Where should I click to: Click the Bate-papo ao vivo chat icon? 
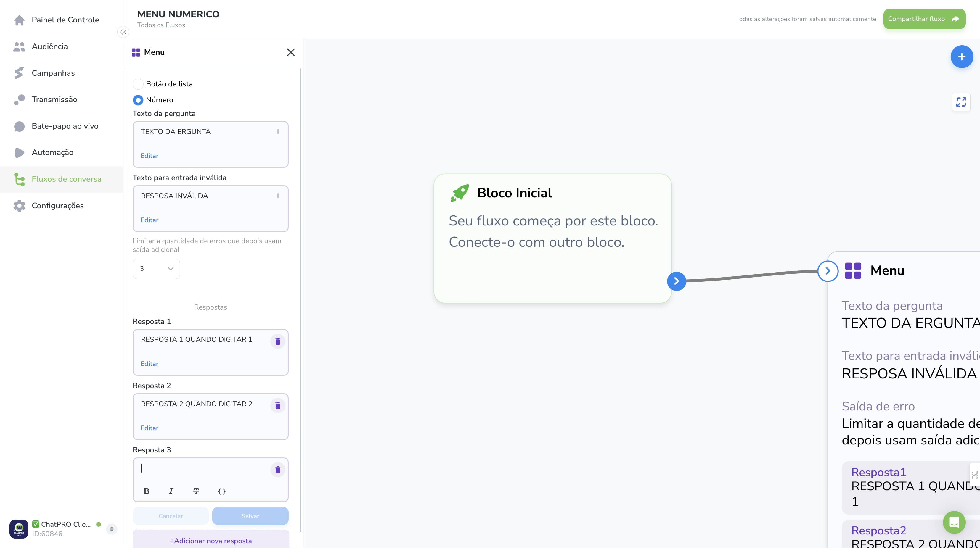(19, 126)
